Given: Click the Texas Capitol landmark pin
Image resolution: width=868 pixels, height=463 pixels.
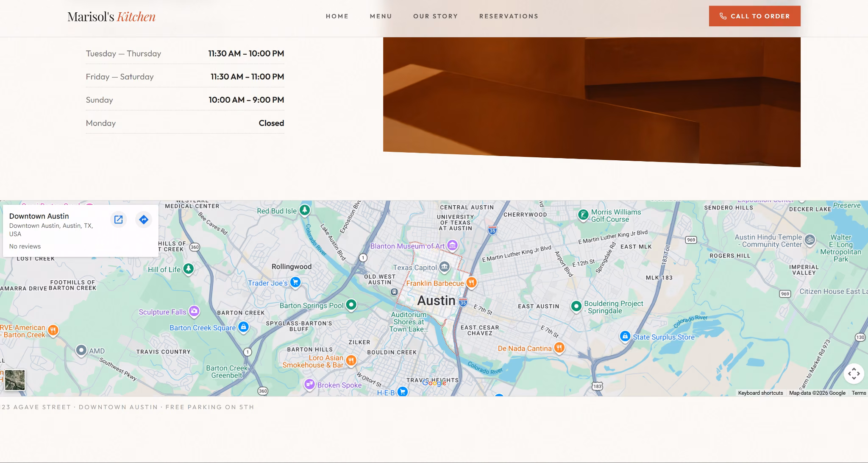Looking at the screenshot, I should (x=444, y=267).
